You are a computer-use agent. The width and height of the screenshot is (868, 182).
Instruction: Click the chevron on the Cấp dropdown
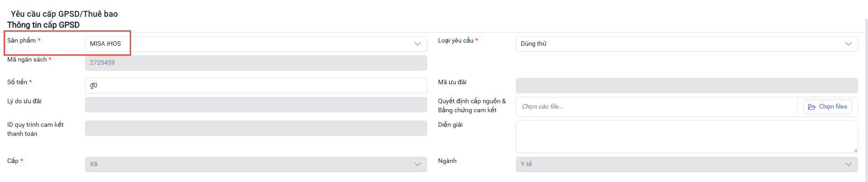tap(417, 164)
